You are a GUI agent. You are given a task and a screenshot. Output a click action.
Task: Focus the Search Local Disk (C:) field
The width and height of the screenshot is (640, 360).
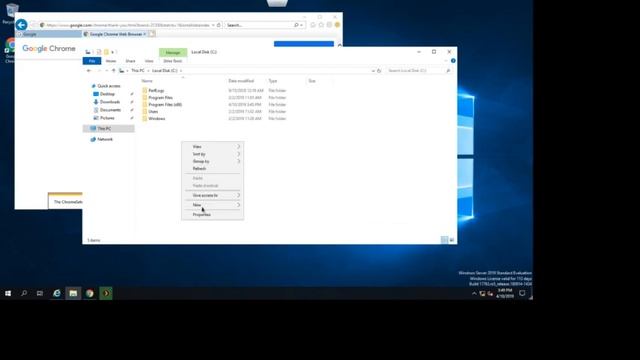pyautogui.click(x=418, y=71)
